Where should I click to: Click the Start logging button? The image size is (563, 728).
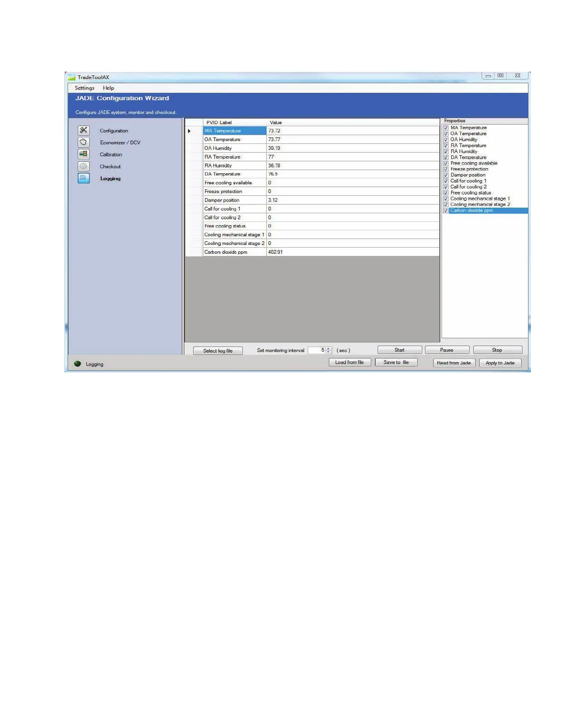pyautogui.click(x=400, y=350)
